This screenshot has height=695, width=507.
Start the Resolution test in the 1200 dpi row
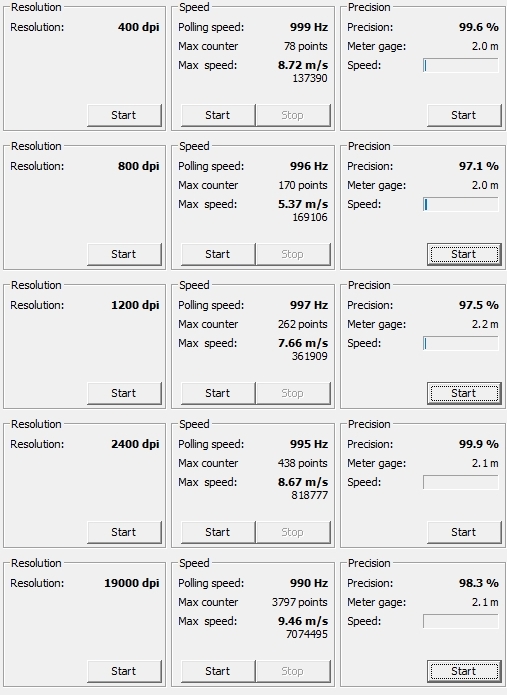[125, 393]
